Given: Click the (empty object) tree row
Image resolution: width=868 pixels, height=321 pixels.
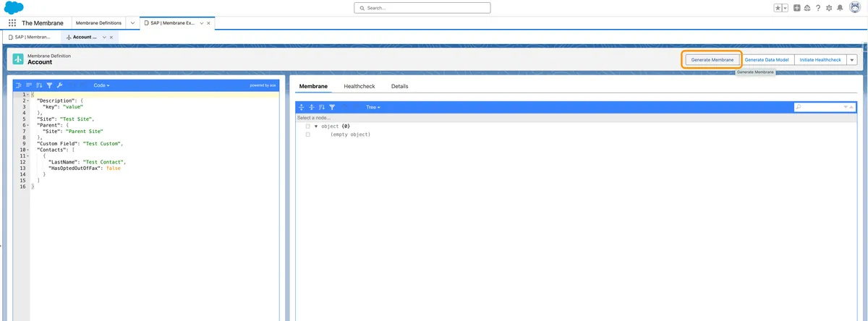Looking at the screenshot, I should click(350, 134).
